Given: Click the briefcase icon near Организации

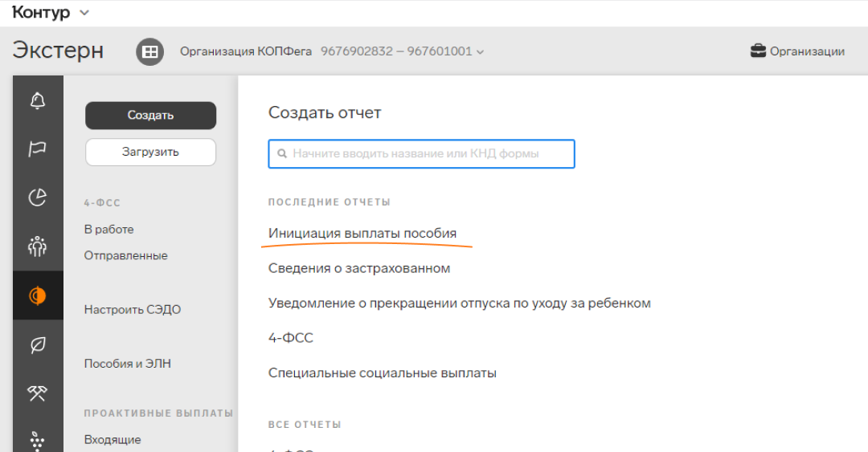Looking at the screenshot, I should [x=758, y=51].
